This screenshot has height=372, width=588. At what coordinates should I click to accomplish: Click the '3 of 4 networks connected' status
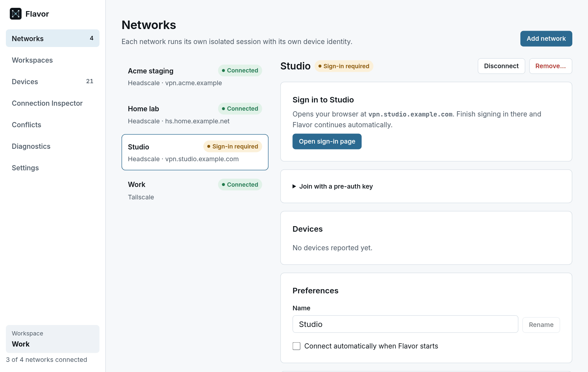pyautogui.click(x=47, y=360)
